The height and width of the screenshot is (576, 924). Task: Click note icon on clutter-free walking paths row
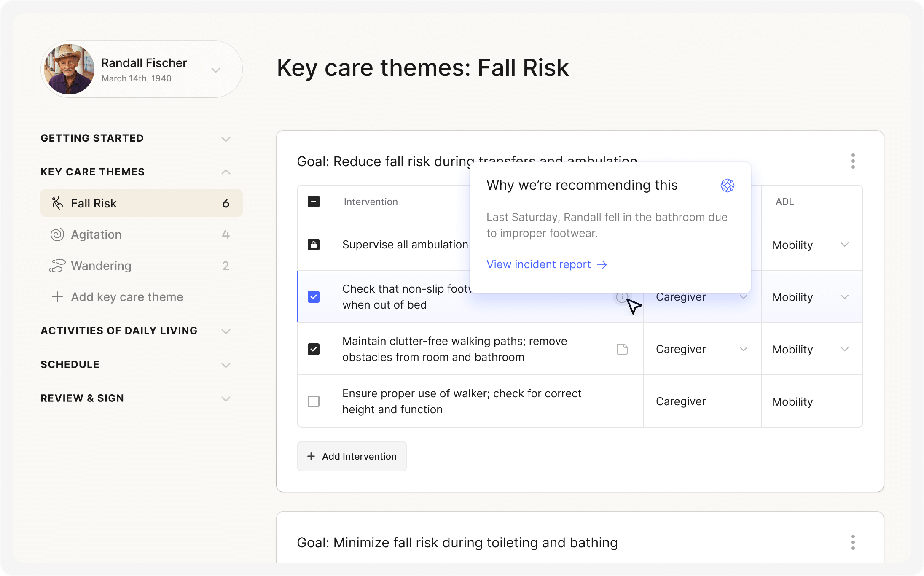pos(622,349)
